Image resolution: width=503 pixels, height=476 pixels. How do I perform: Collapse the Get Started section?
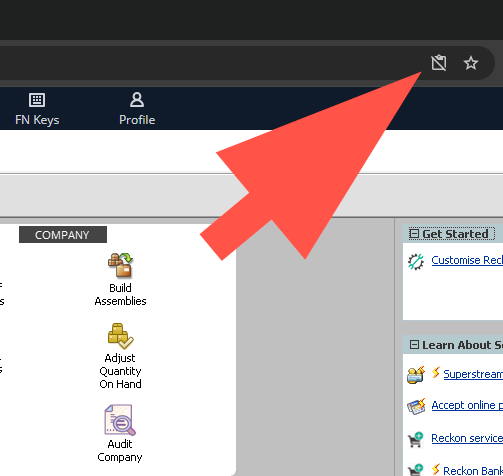[x=414, y=234]
